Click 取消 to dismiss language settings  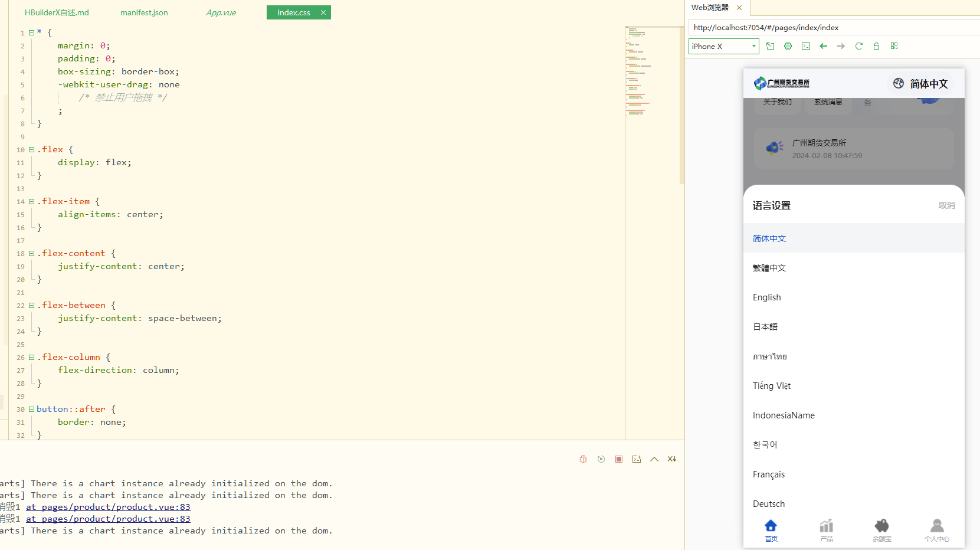point(946,205)
